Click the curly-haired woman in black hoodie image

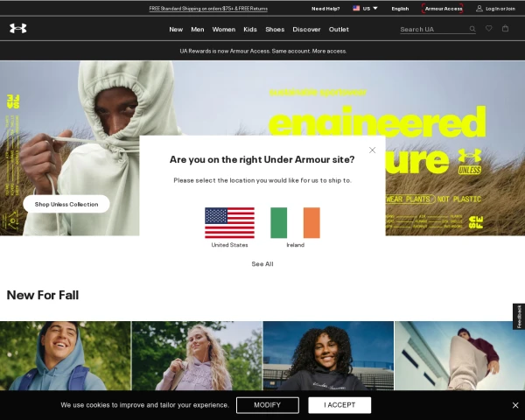coord(328,356)
